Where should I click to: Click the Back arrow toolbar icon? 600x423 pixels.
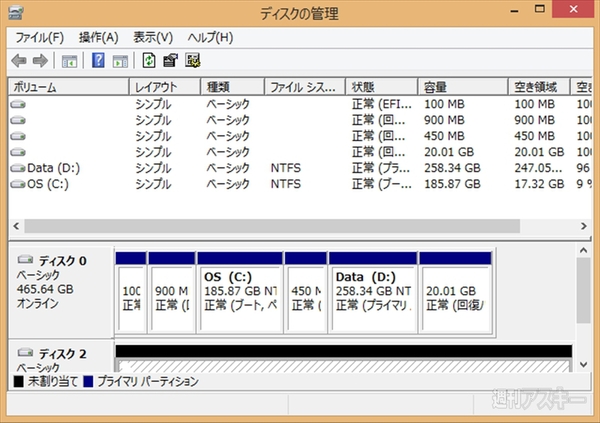pyautogui.click(x=19, y=60)
